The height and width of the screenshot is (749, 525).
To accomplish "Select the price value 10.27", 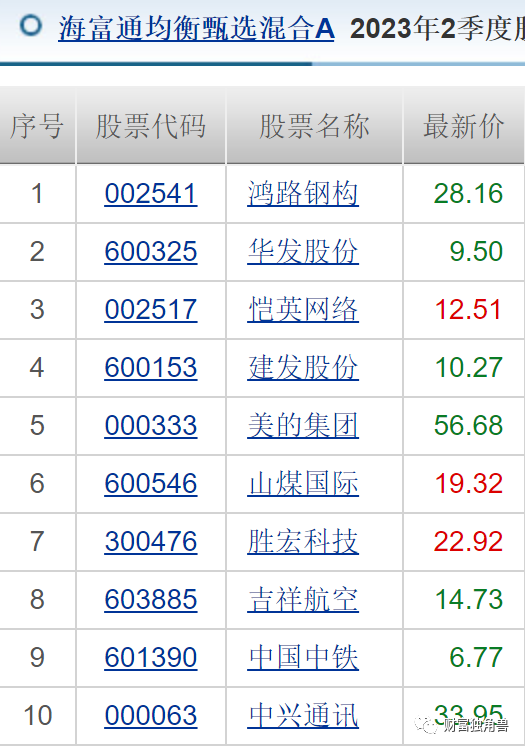I will coord(468,368).
